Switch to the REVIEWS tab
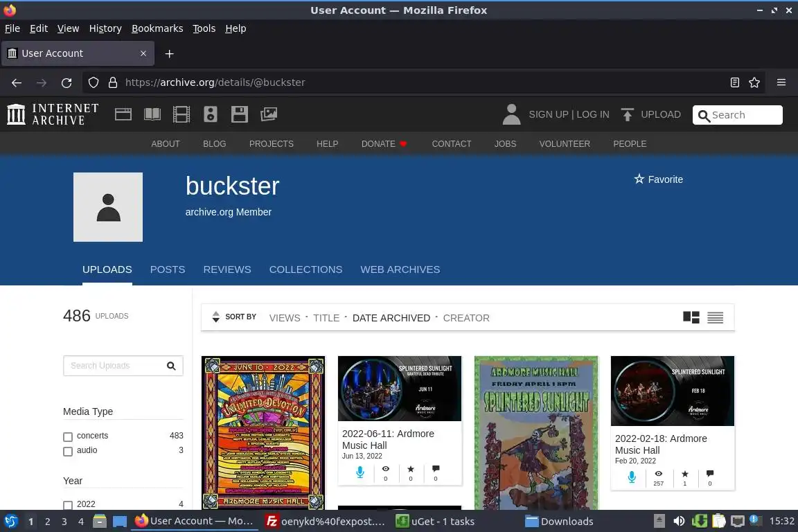 [x=227, y=269]
